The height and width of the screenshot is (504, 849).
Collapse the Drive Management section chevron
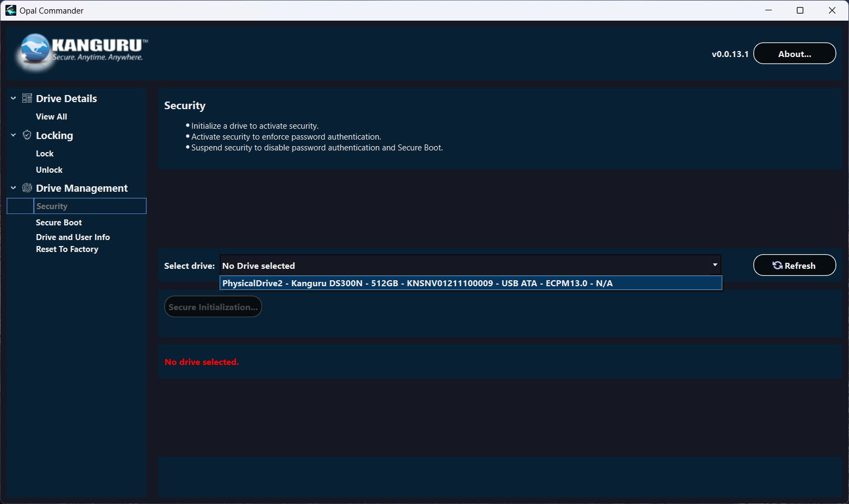click(x=14, y=188)
